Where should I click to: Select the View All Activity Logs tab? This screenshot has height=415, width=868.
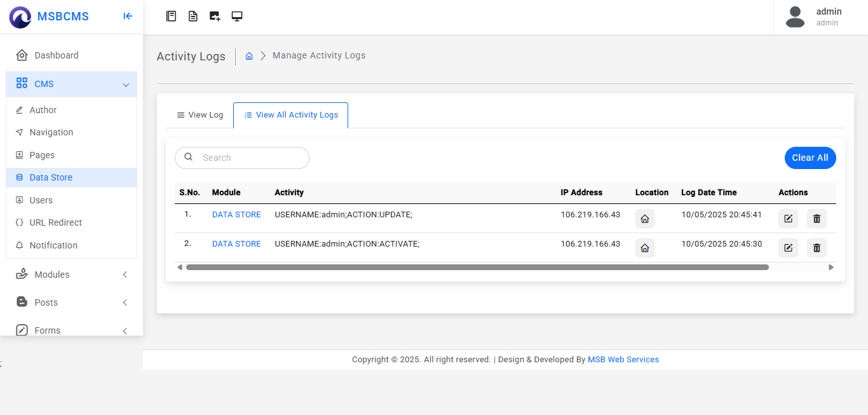291,115
